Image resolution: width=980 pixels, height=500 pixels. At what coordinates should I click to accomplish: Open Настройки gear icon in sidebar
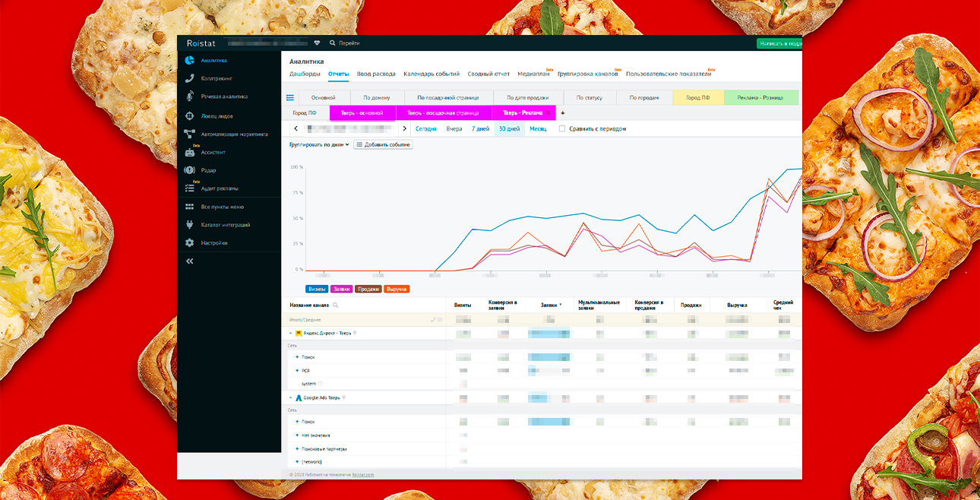tap(190, 243)
